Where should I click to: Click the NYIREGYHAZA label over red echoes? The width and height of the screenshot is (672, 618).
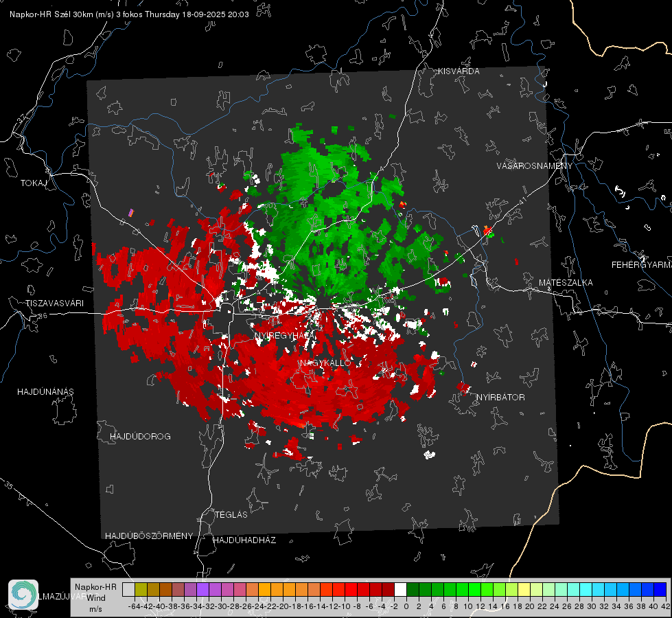click(x=283, y=336)
